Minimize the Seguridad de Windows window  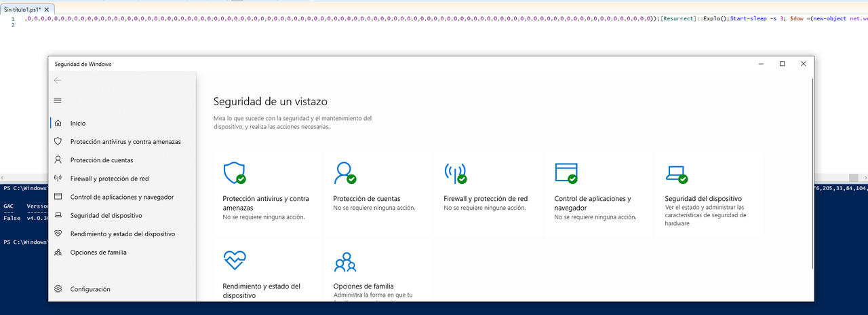[x=760, y=64]
